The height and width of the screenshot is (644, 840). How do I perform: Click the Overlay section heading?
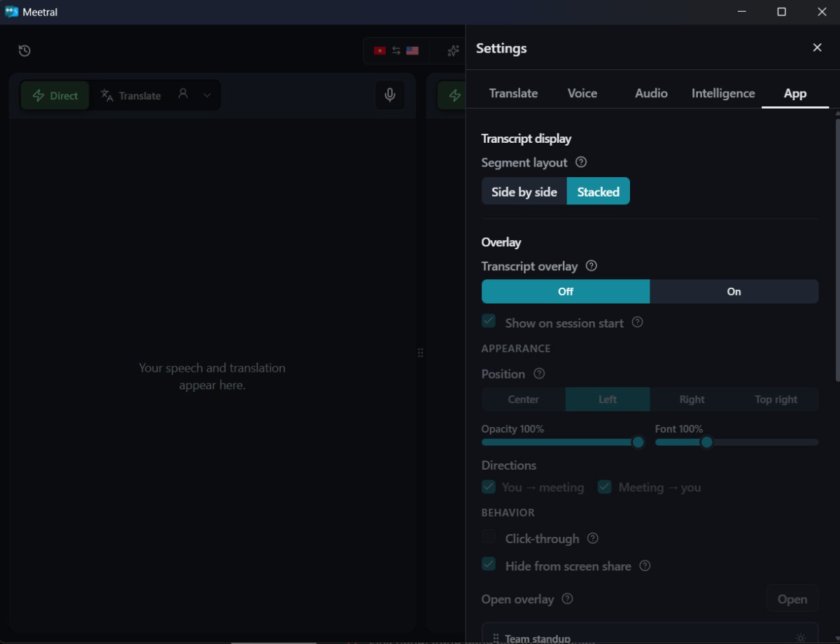[501, 242]
